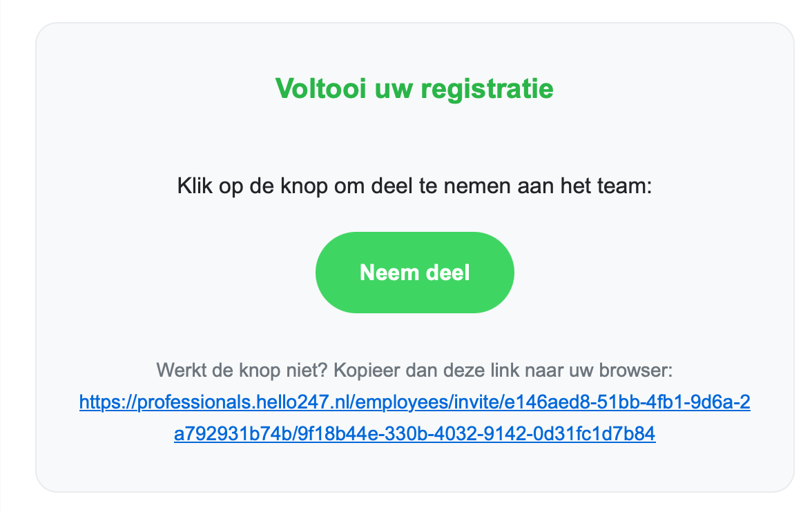The width and height of the screenshot is (812, 512).
Task: Click the second line of the invite URL
Action: [414, 434]
